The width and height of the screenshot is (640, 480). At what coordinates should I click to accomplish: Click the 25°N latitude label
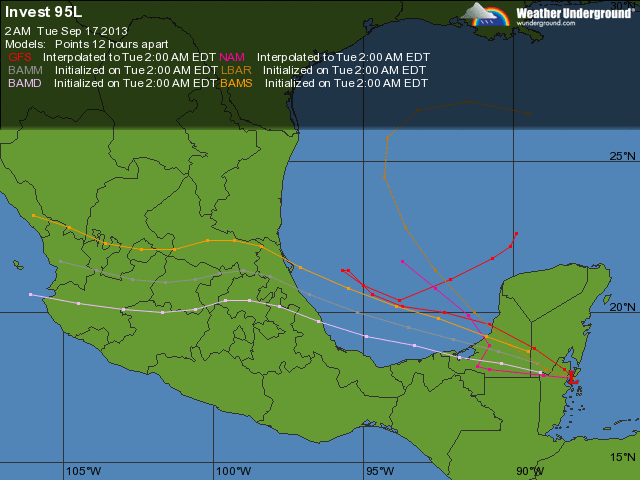(x=622, y=156)
